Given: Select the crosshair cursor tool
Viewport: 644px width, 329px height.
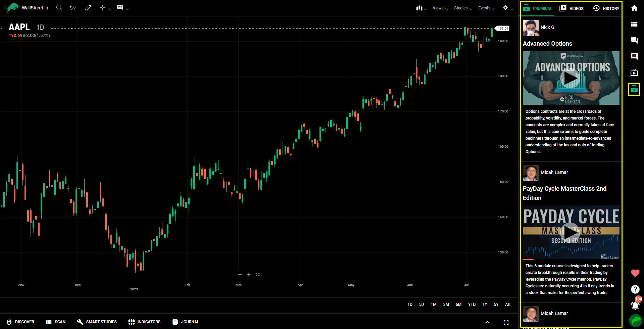Looking at the screenshot, I should [102, 7].
